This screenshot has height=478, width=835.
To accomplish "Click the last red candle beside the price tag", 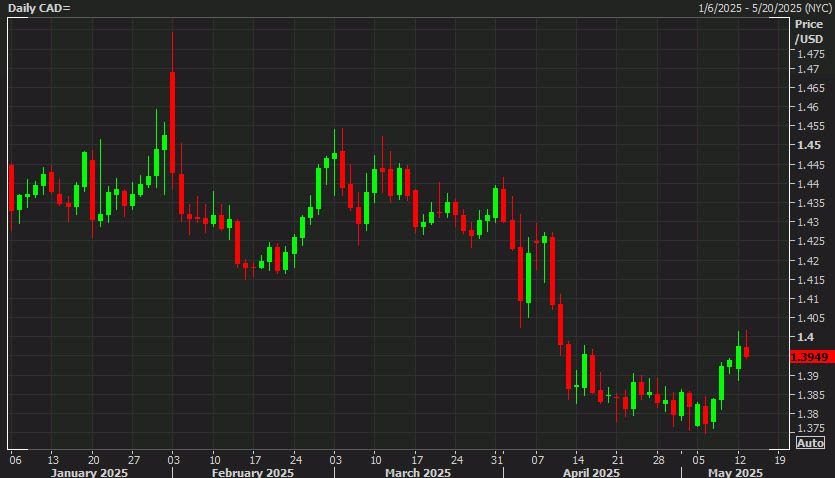I will click(x=747, y=351).
